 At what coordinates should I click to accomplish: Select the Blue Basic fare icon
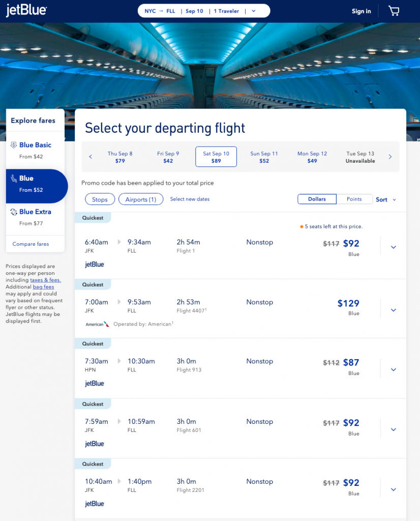[x=14, y=145]
